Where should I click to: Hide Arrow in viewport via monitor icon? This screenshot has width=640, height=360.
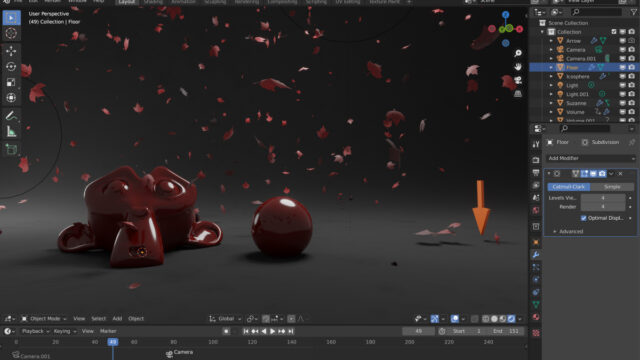tap(623, 41)
